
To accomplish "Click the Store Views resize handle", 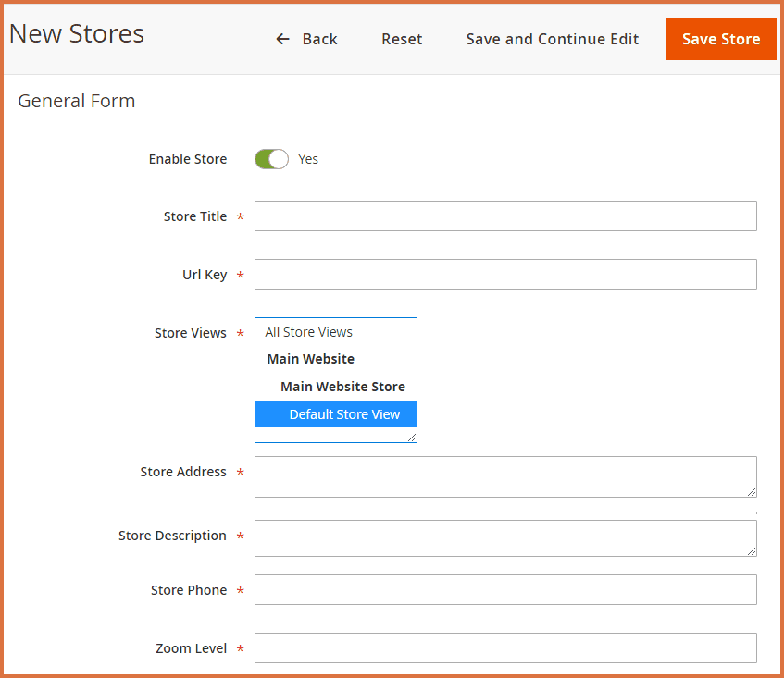I will coord(413,438).
